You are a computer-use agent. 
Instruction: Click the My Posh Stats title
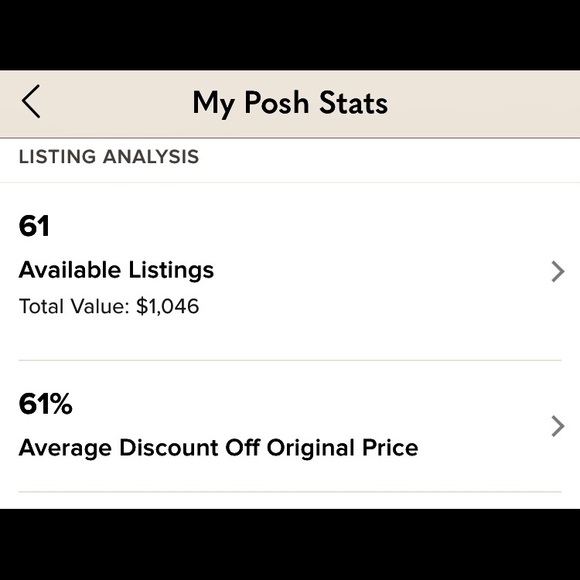(x=290, y=103)
